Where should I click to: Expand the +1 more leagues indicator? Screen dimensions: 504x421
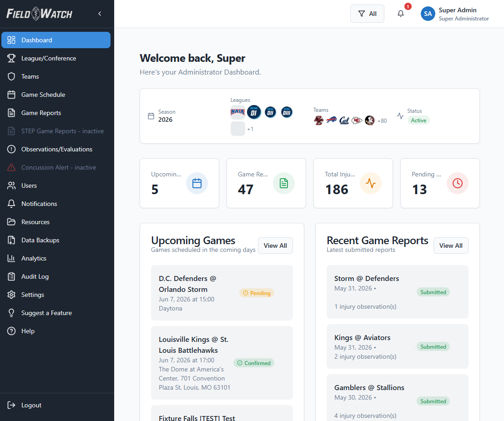(x=250, y=129)
